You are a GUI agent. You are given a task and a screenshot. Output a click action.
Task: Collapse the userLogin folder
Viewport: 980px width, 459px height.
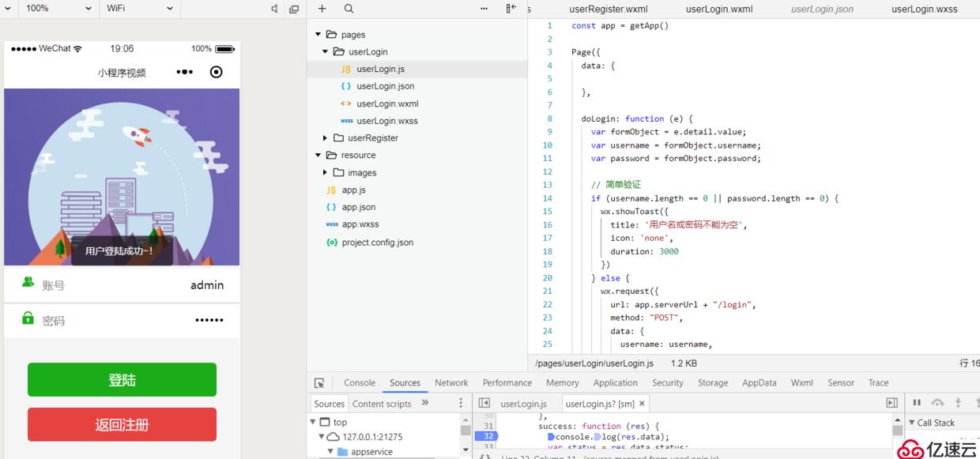(326, 52)
